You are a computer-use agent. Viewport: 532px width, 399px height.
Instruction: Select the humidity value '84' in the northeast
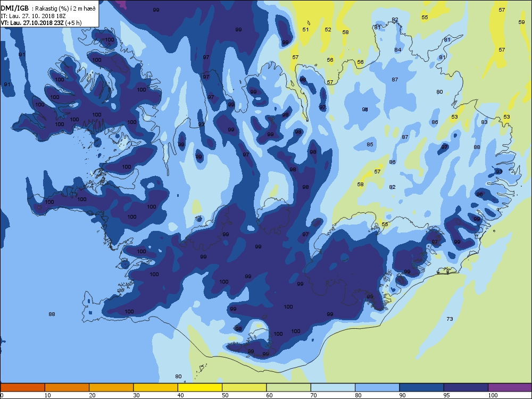pyautogui.click(x=397, y=50)
